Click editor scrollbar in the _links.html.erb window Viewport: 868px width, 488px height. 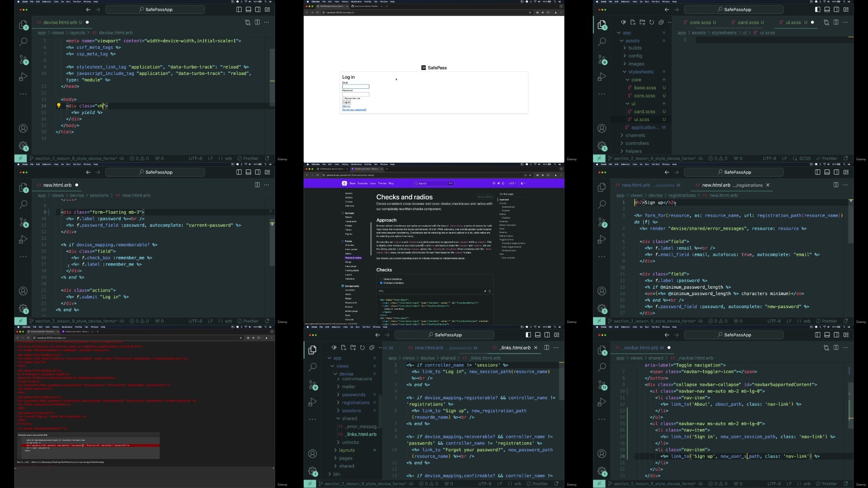click(561, 381)
